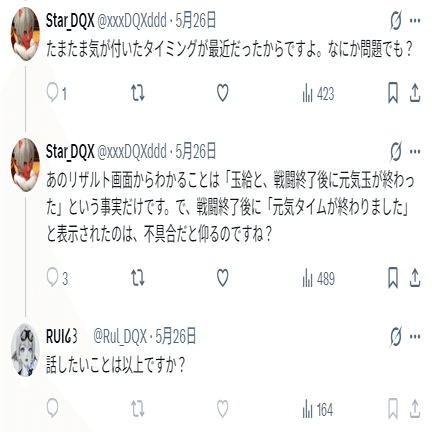Open Star_DQX name on second tweet

70,152
